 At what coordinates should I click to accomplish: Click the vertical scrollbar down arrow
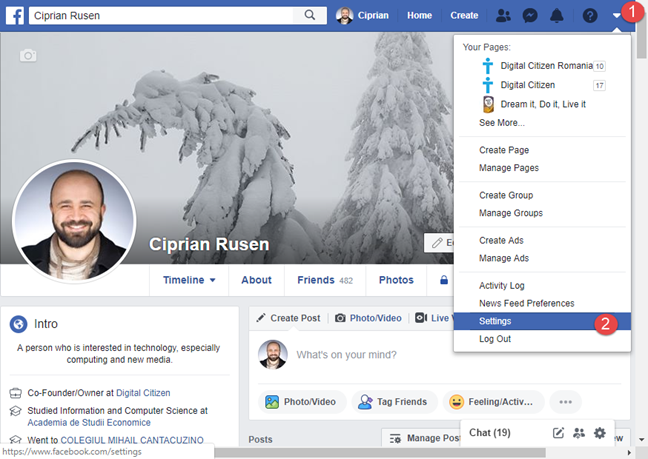click(641, 440)
